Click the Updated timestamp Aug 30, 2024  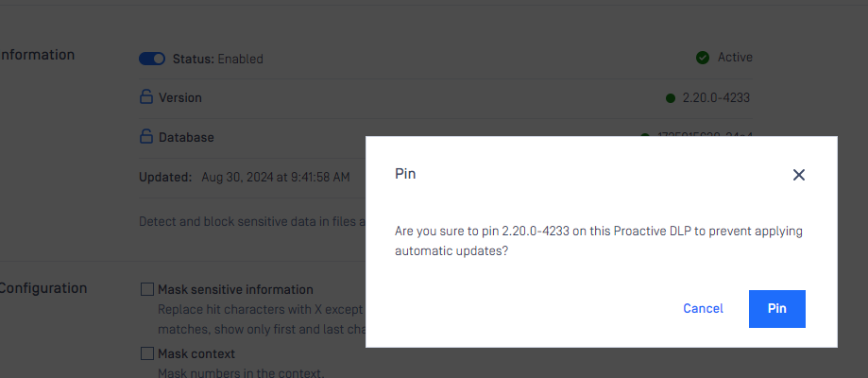pos(276,178)
